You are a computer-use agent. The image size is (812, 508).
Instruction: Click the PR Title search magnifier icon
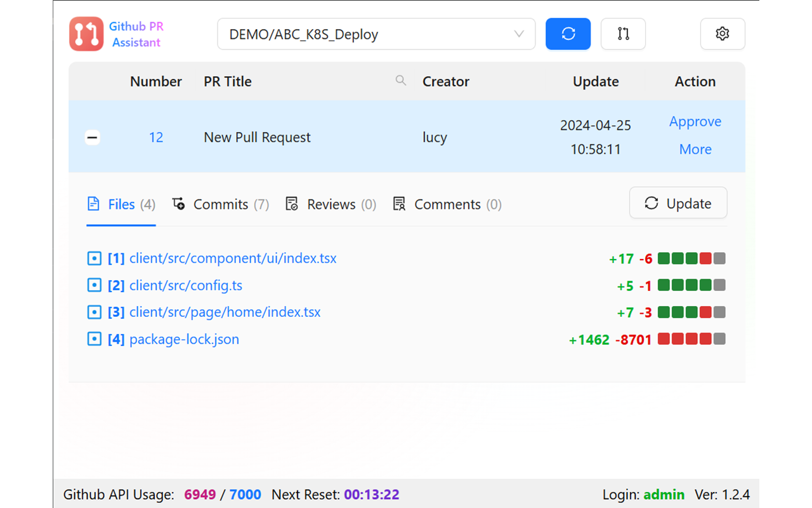click(401, 81)
